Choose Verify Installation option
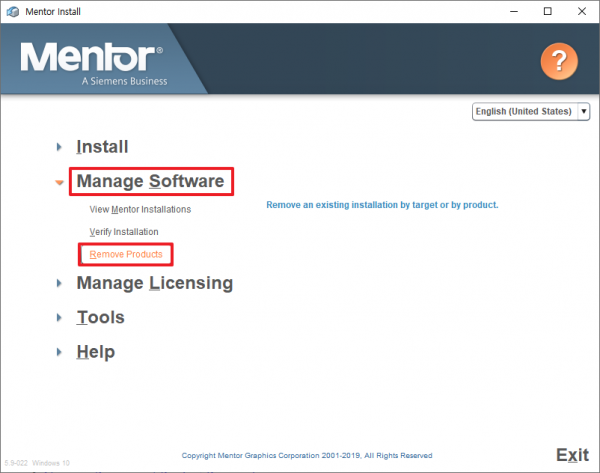 pos(124,232)
